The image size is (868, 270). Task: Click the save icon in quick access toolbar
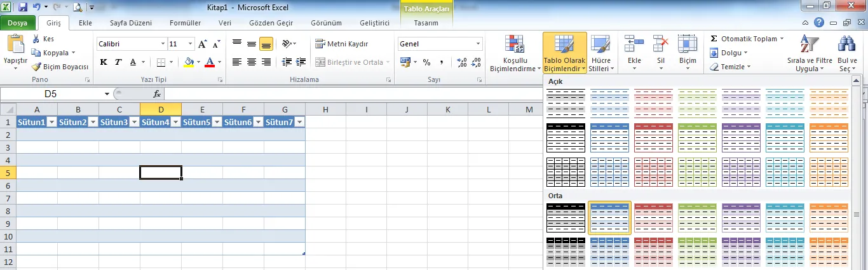(x=23, y=8)
